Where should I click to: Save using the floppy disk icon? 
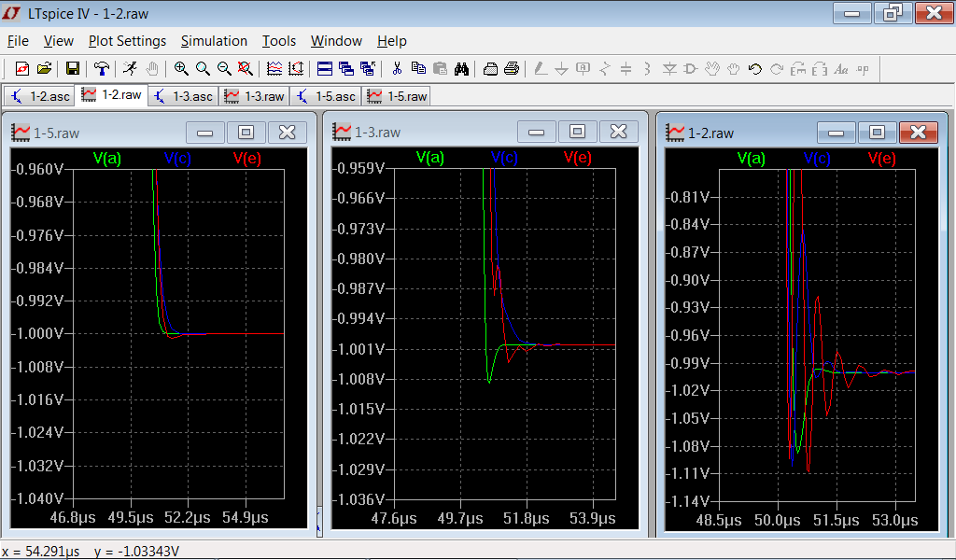pos(72,68)
